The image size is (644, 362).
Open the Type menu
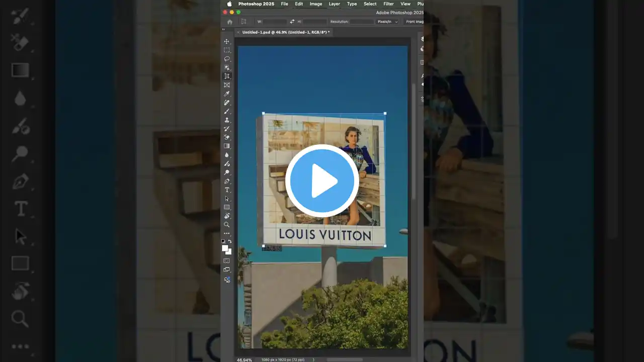pyautogui.click(x=352, y=4)
